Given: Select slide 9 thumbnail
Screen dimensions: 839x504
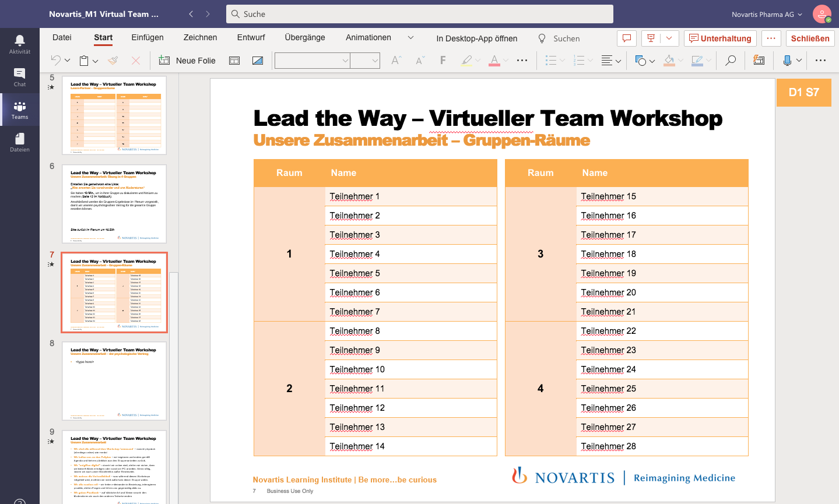Looking at the screenshot, I should tap(114, 467).
